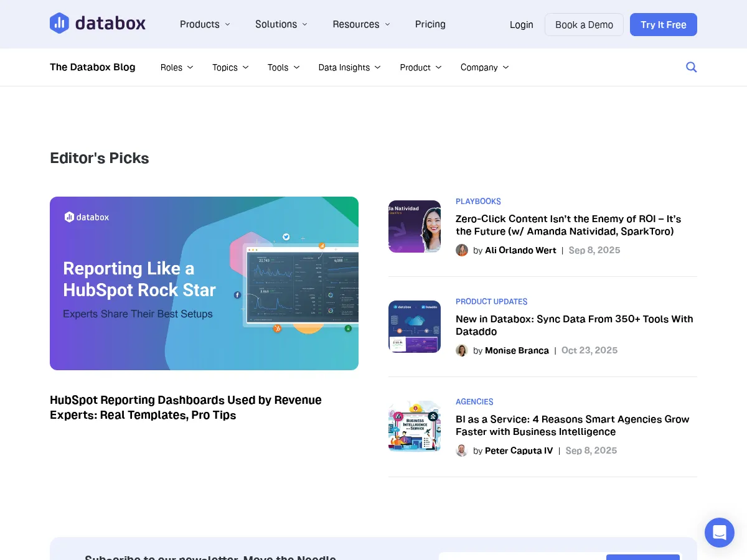The height and width of the screenshot is (560, 747).
Task: Select Pricing in the main navigation
Action: [430, 24]
